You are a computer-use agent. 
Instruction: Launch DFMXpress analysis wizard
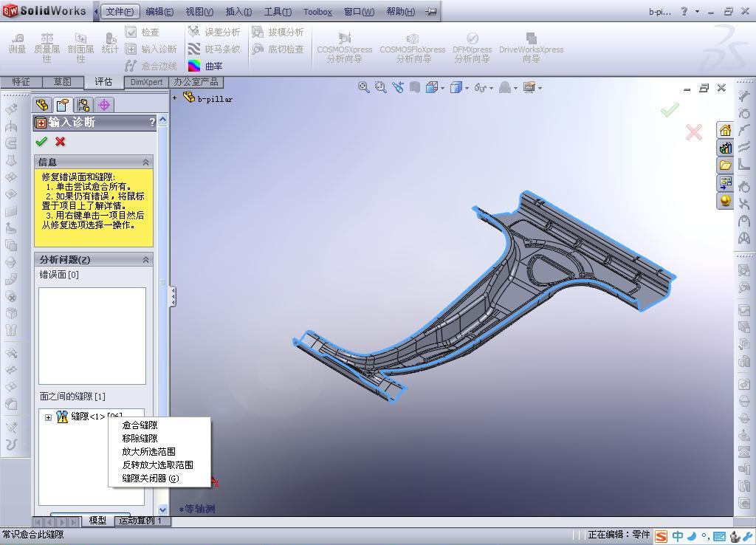[472, 48]
